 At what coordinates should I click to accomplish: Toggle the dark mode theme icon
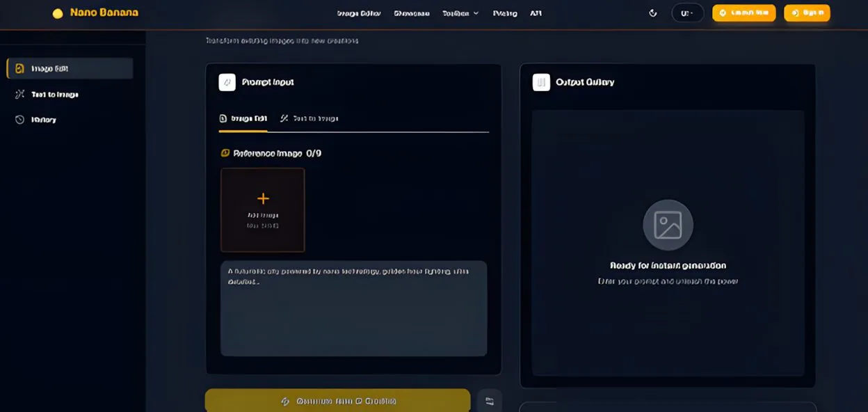coord(652,13)
